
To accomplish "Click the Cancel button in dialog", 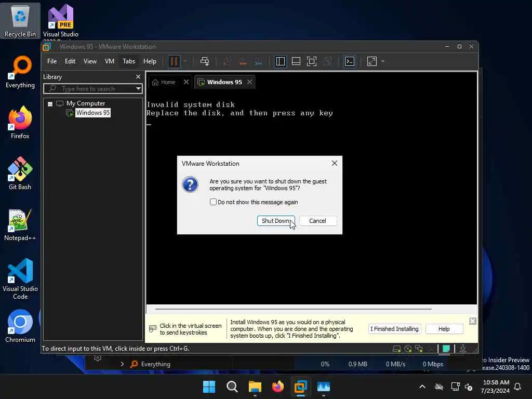I will [318, 221].
